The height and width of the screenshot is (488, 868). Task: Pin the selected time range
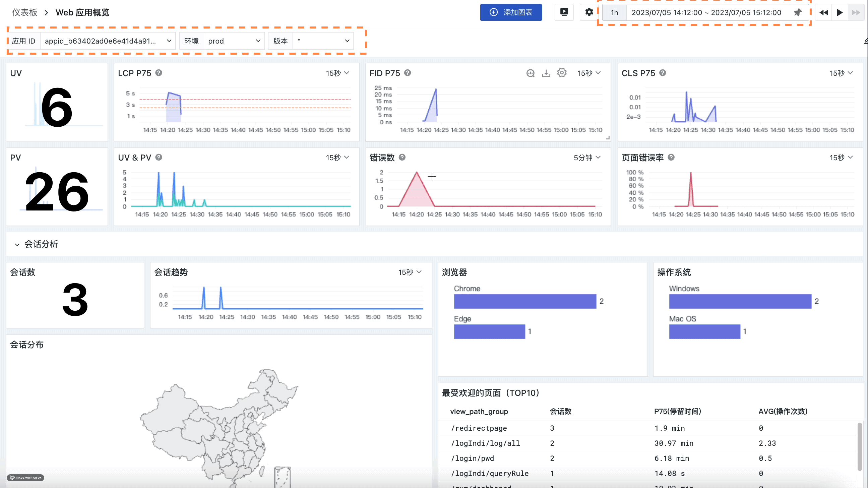pos(798,12)
